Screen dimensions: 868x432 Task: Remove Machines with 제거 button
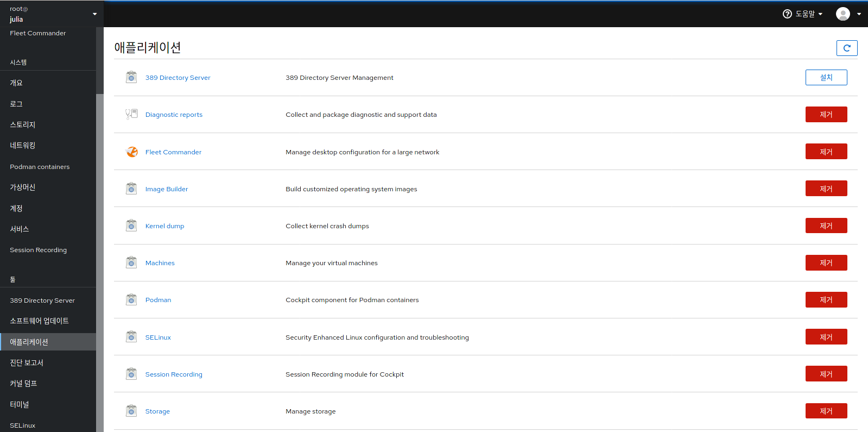click(x=826, y=263)
